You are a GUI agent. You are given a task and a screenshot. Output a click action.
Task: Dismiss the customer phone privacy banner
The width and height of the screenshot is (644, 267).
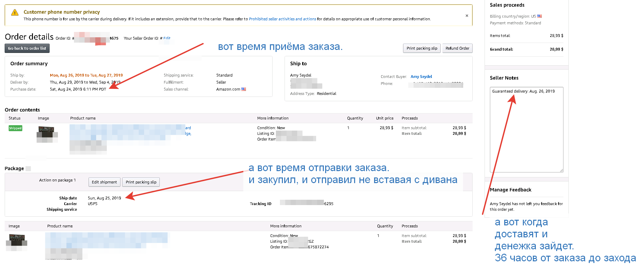coord(467,16)
